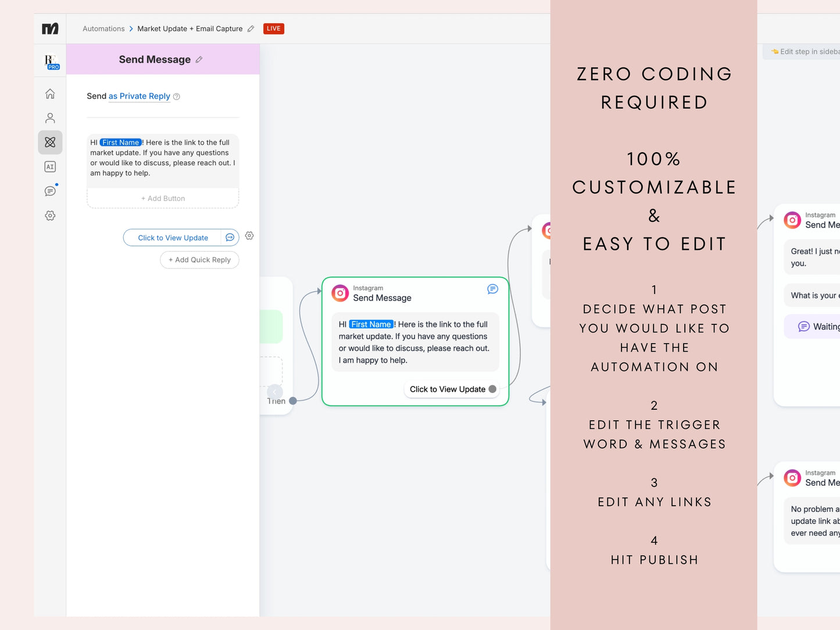This screenshot has height=630, width=840.
Task: Select Click to View Update quick reply
Action: pyautogui.click(x=173, y=238)
